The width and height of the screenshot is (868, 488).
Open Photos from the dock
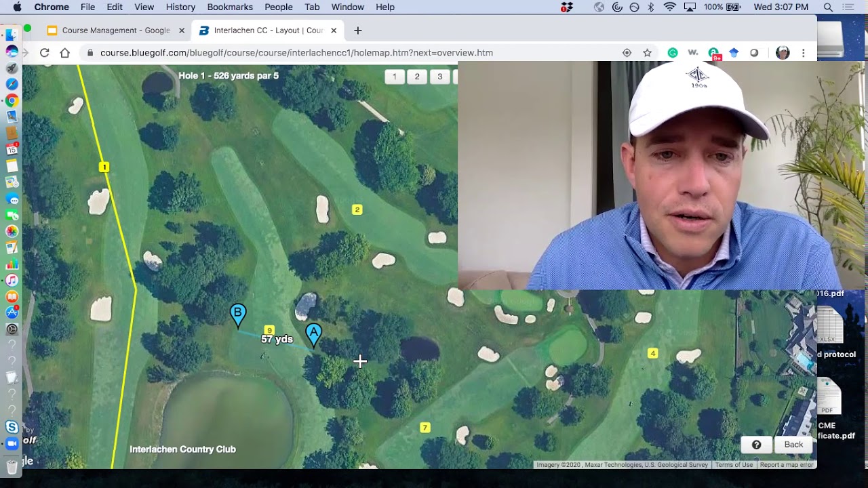pos(12,231)
